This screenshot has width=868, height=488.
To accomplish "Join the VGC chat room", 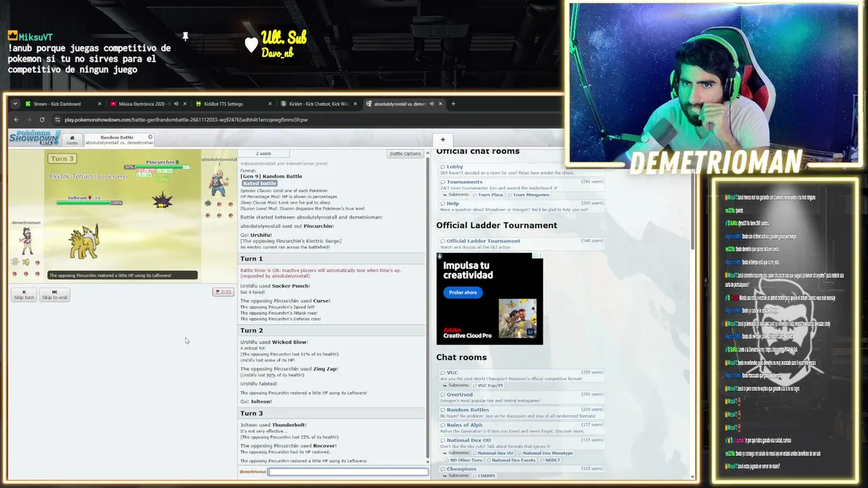I will [521, 375].
